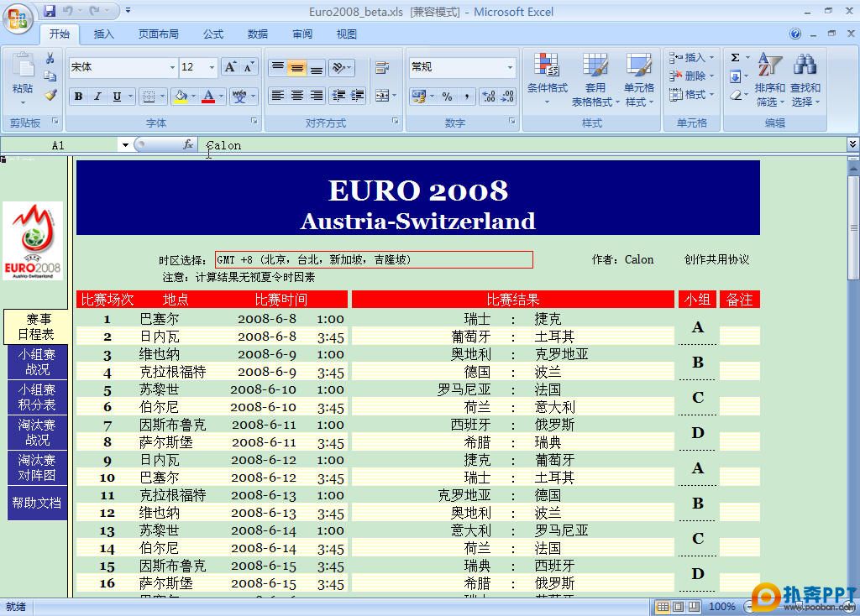Increase the indent
The width and height of the screenshot is (860, 616).
pyautogui.click(x=357, y=96)
